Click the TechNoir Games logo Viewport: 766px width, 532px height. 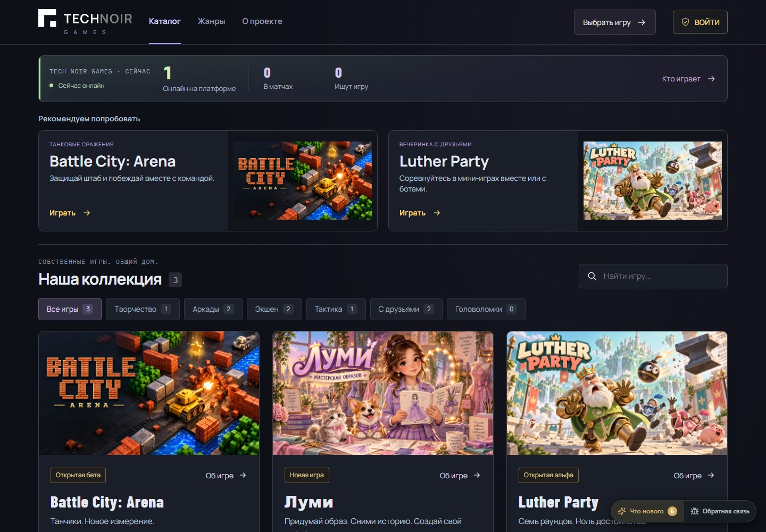tap(85, 22)
